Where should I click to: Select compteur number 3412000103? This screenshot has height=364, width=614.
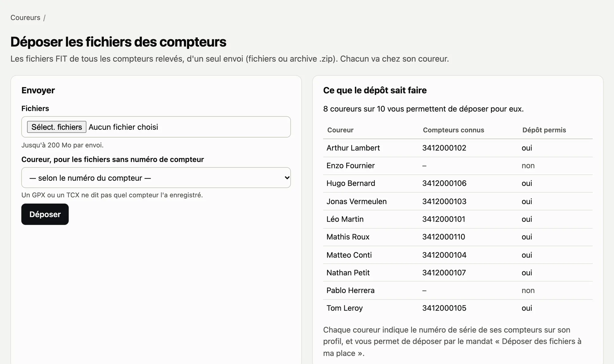[x=444, y=201]
